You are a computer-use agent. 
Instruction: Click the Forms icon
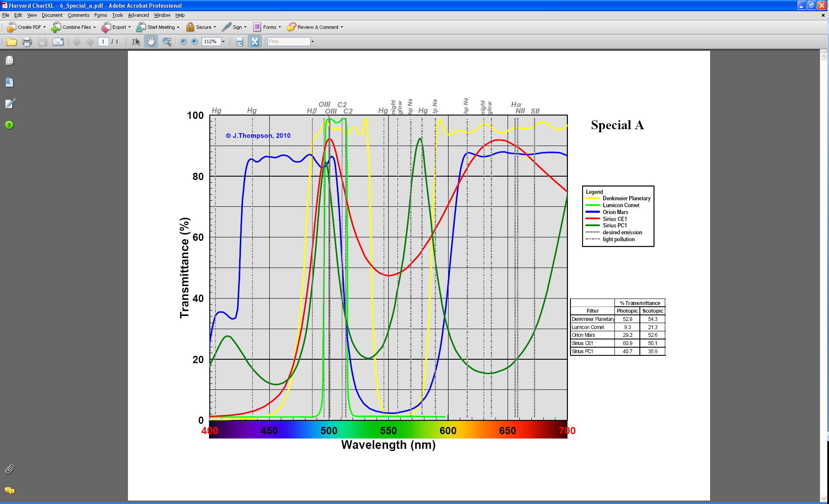click(257, 27)
